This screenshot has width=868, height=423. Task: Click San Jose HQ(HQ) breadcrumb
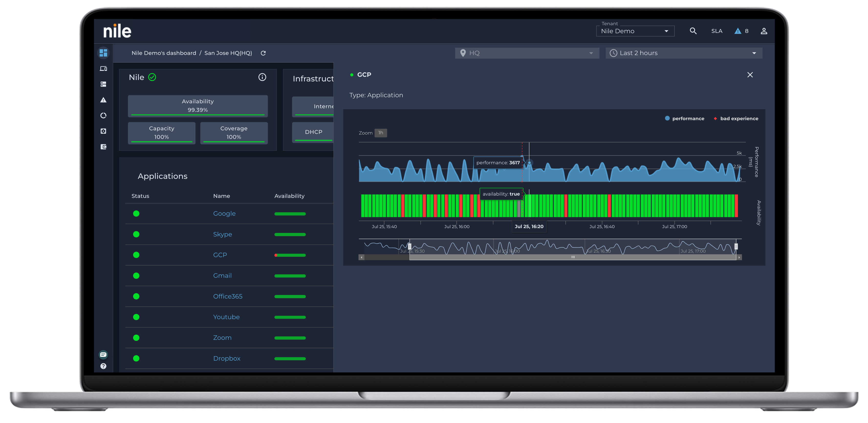(x=228, y=53)
